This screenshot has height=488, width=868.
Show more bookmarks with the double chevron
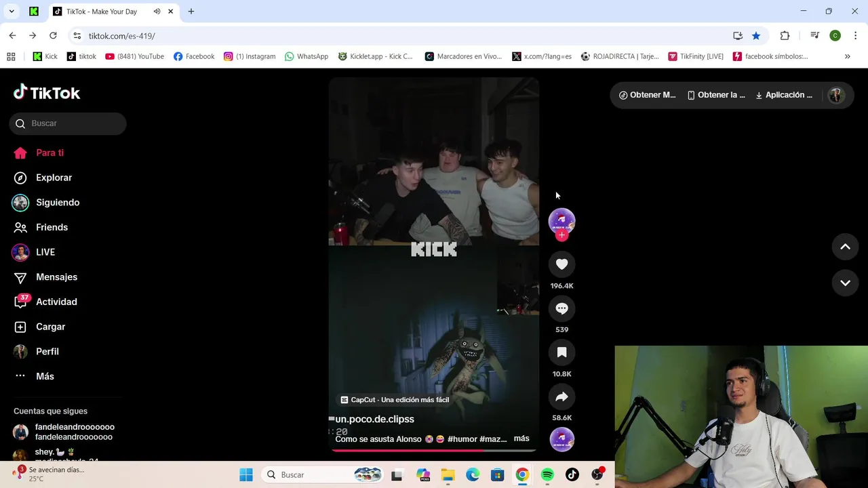click(x=847, y=56)
